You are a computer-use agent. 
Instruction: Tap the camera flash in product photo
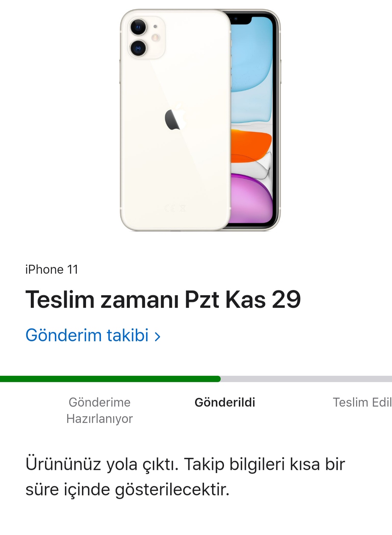pos(155,37)
